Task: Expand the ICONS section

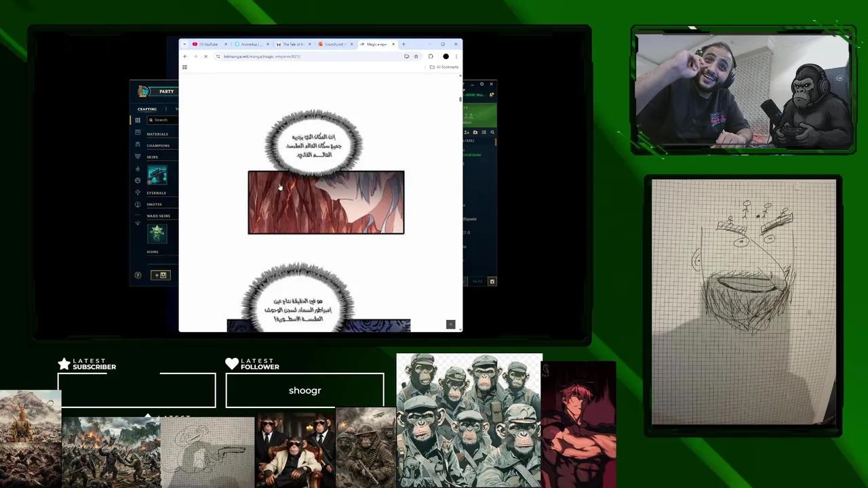Action: pyautogui.click(x=152, y=252)
